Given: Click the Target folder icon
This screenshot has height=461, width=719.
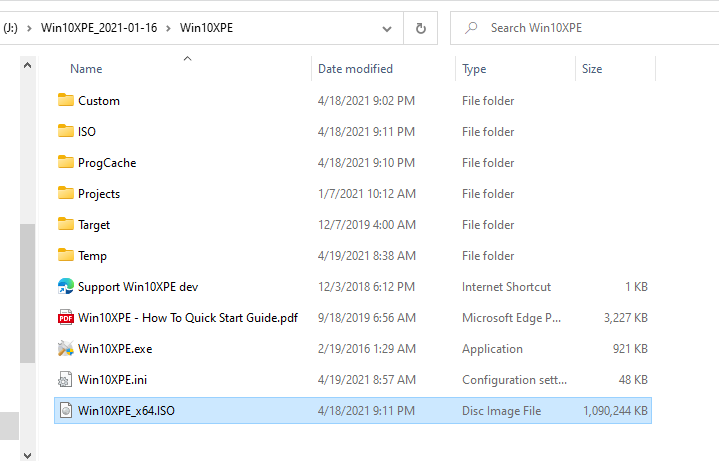Looking at the screenshot, I should click(x=66, y=224).
